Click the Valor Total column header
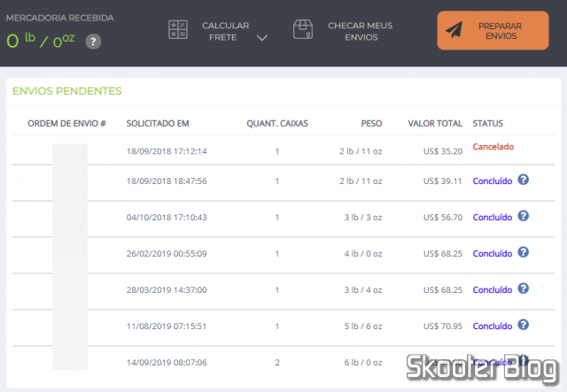This screenshot has height=392, width=567. point(435,124)
